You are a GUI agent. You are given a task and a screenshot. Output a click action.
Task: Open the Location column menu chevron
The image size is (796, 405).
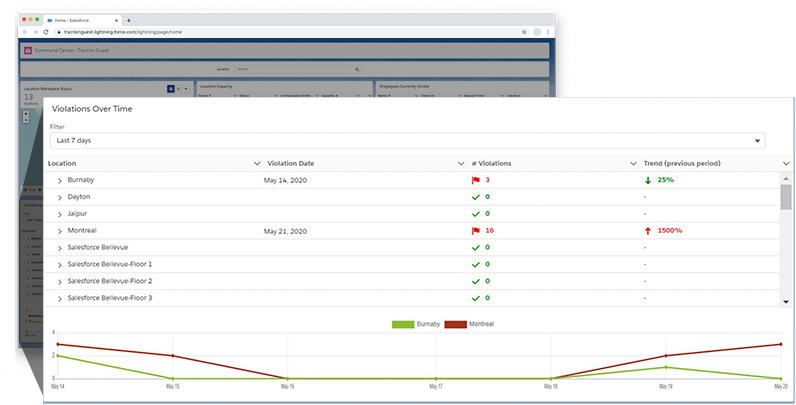(257, 163)
